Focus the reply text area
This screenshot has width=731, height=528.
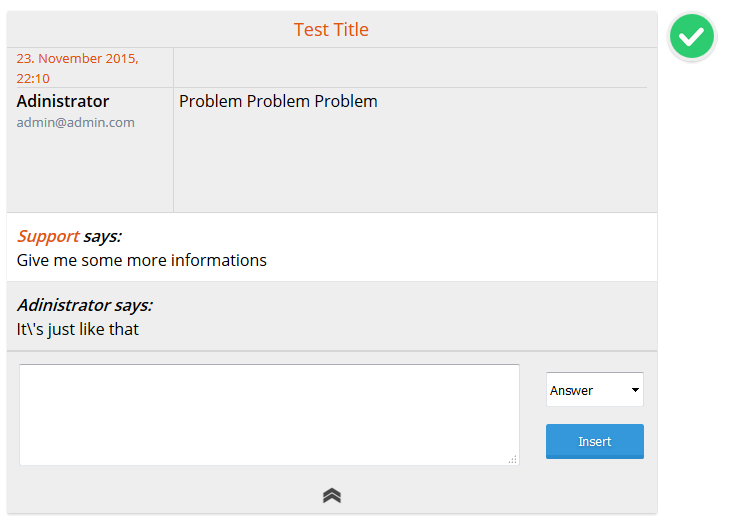click(x=269, y=414)
